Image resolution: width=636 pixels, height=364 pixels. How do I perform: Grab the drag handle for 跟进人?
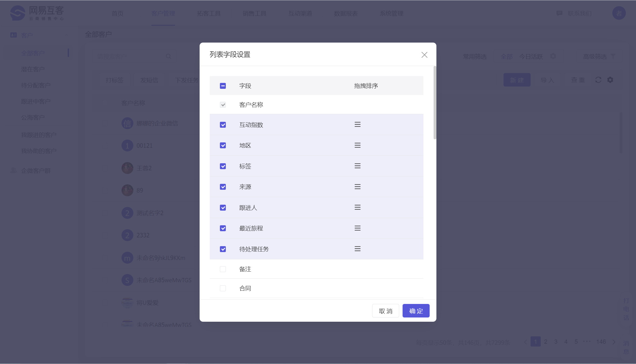pos(357,207)
